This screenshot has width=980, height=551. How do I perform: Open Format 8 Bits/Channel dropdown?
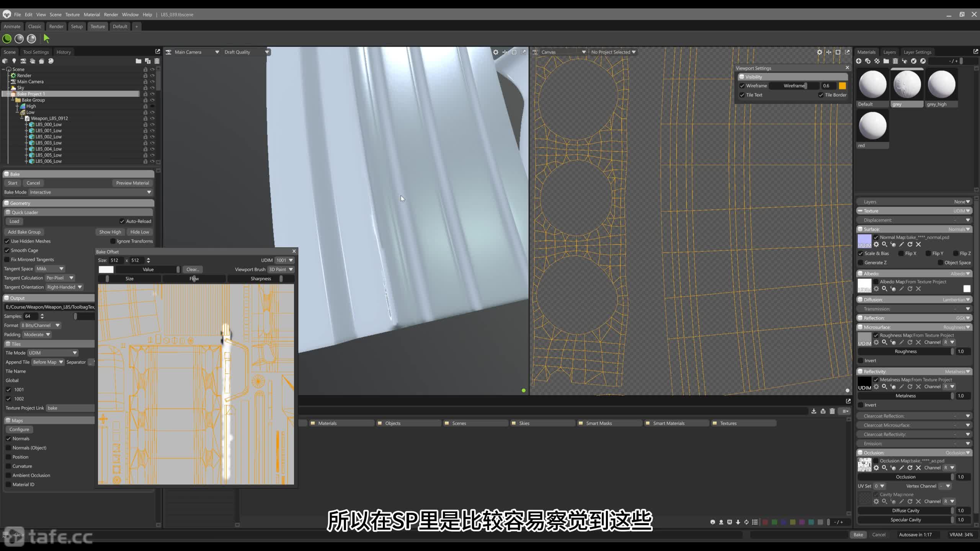(41, 325)
